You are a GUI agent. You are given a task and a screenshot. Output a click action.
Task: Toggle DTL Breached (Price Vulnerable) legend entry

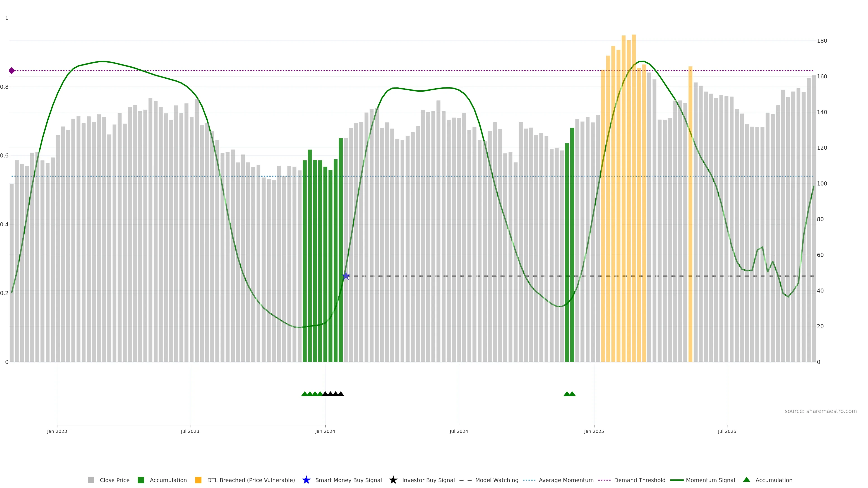tap(251, 480)
